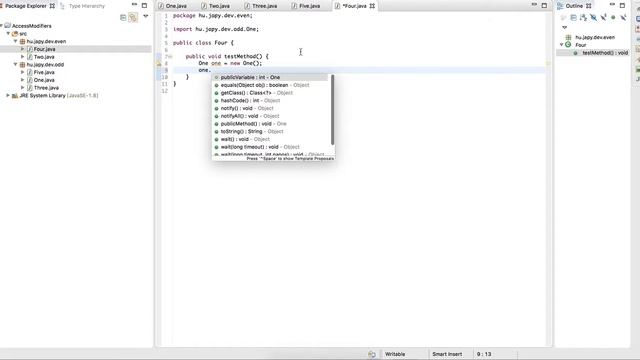640x360 pixels.
Task: Choose notify() : void proposal
Action: (270, 109)
